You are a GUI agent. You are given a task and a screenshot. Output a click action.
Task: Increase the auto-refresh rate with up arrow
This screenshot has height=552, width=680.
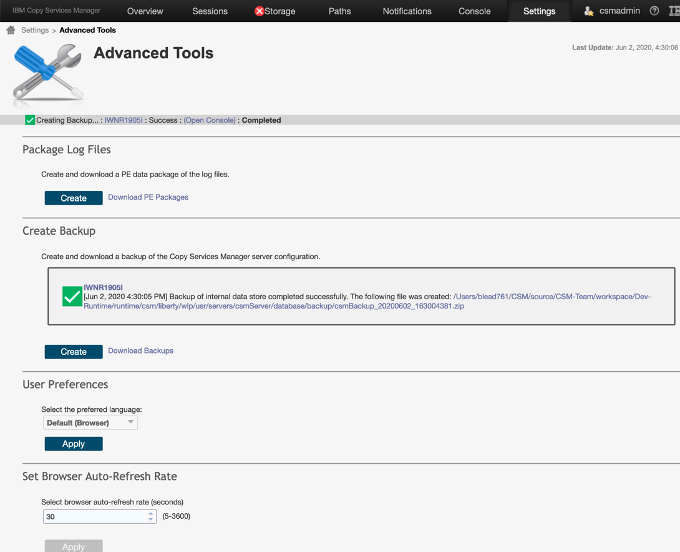(150, 513)
